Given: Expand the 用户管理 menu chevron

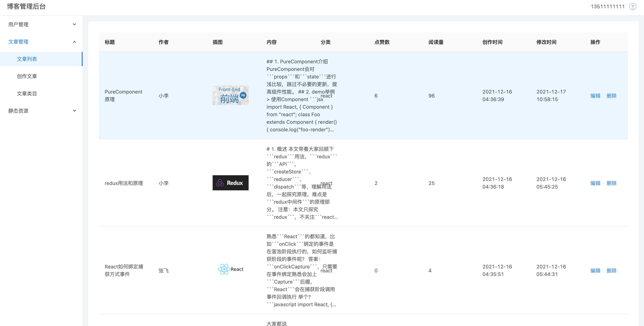Looking at the screenshot, I should click(74, 24).
